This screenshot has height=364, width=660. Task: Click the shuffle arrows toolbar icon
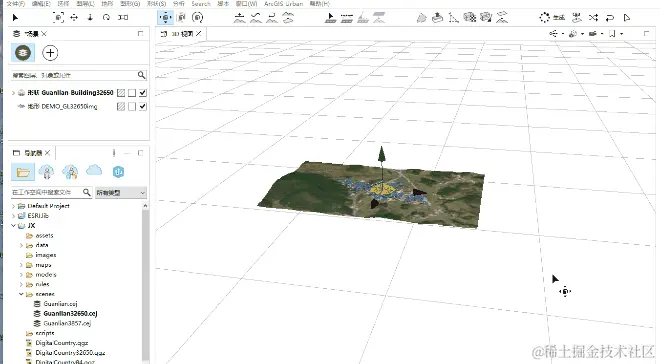593,18
